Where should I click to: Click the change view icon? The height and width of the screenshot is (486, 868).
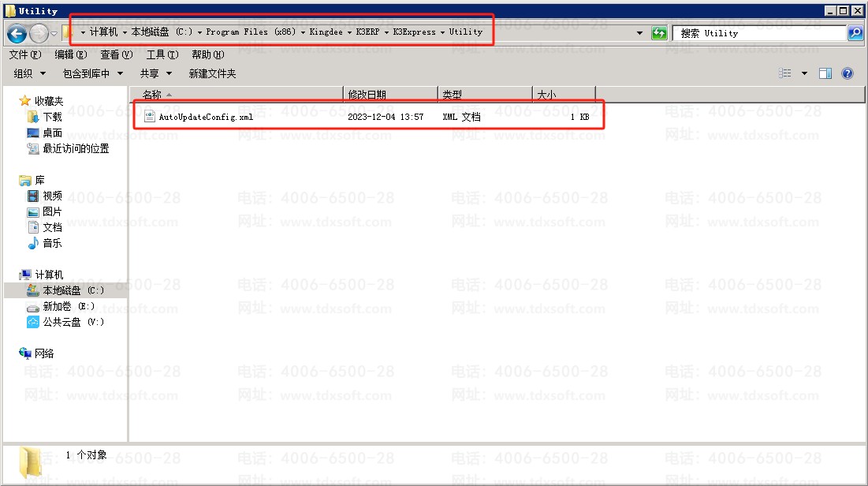point(785,73)
